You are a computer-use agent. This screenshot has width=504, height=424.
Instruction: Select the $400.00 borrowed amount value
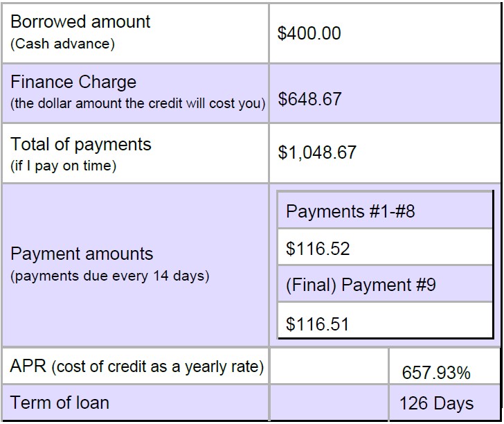pos(309,33)
